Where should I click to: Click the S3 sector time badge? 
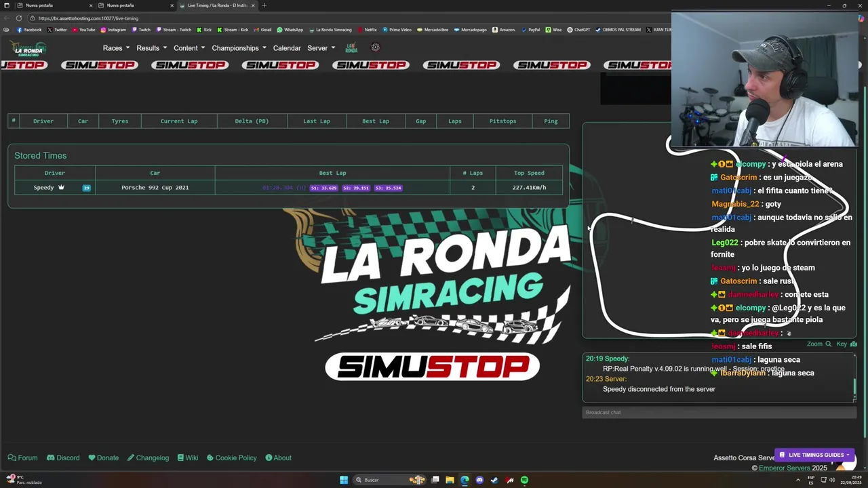388,188
